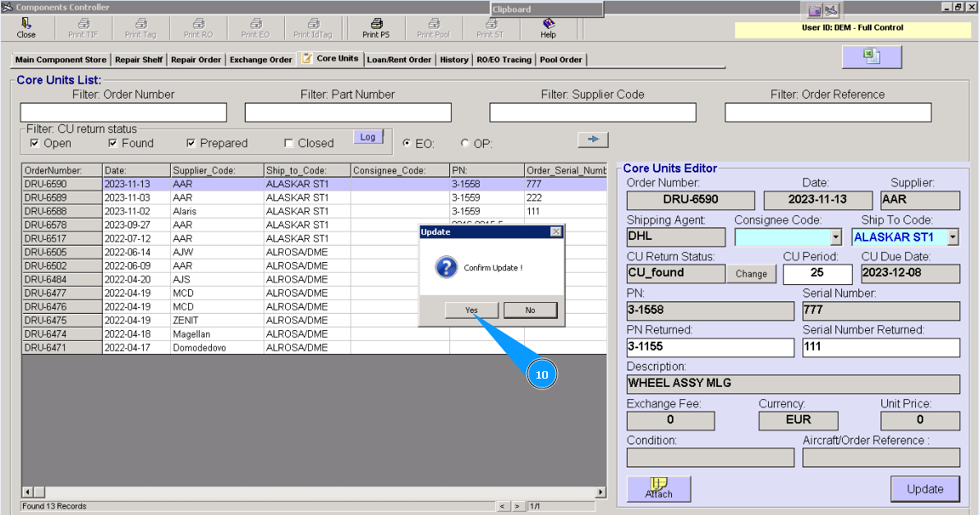980x515 pixels.
Task: Enable the Closed status checkbox
Action: (x=289, y=143)
